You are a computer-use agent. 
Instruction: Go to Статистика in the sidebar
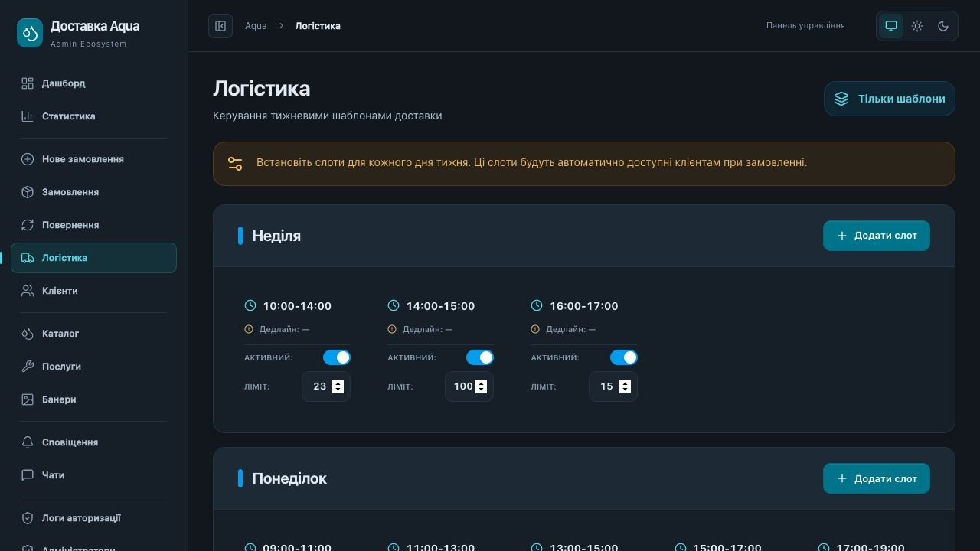click(x=93, y=116)
